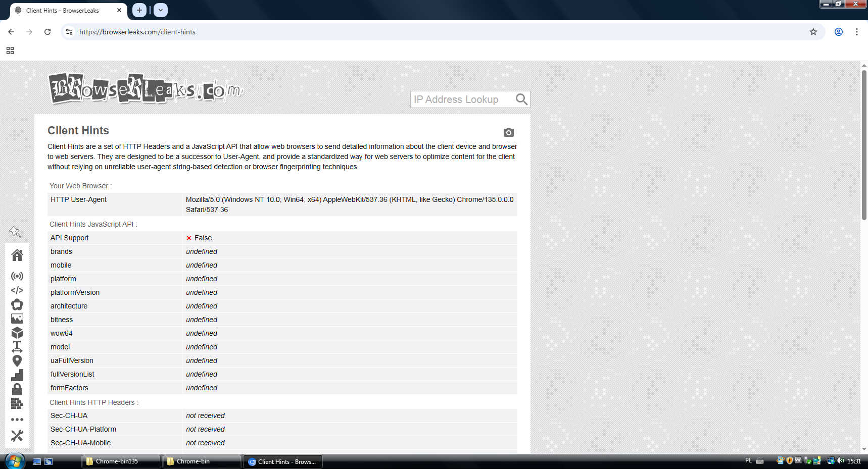Click the Sec-CH-UA-Mobile not received value

(205, 443)
